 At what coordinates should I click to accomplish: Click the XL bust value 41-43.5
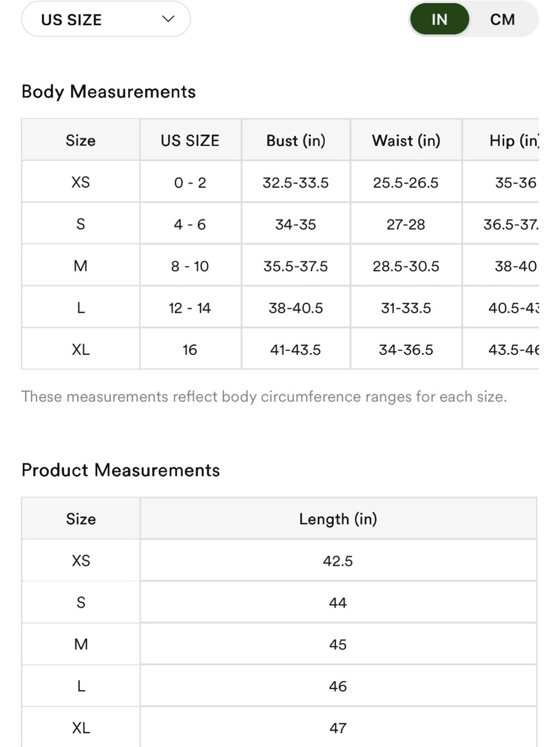coord(296,350)
